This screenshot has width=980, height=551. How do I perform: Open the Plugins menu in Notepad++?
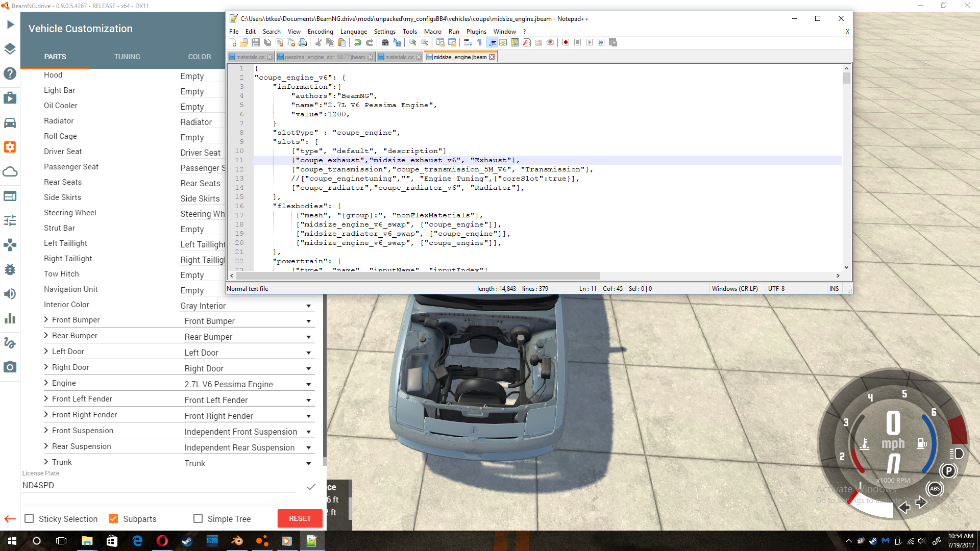coord(476,32)
